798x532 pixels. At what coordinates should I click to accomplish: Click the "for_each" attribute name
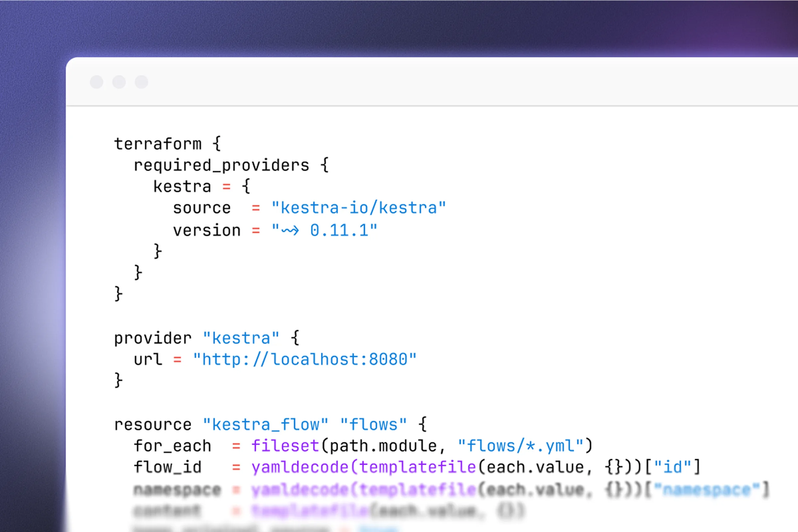click(x=173, y=446)
